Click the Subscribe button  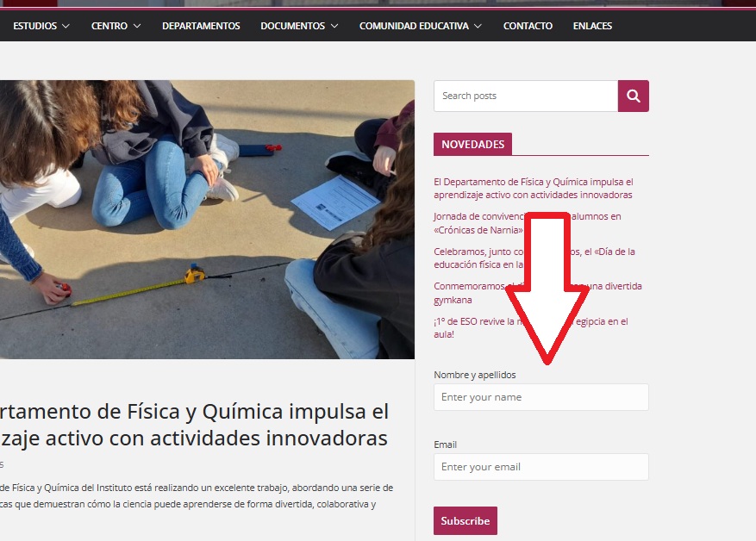coord(465,521)
